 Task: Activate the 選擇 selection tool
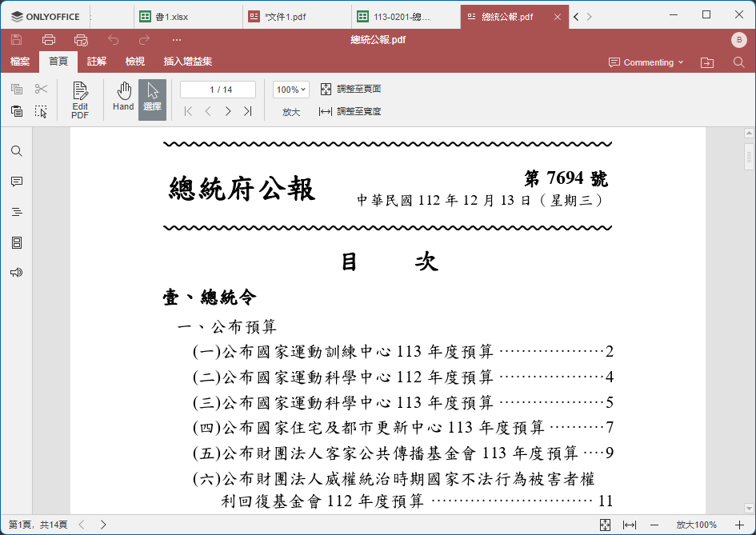coord(152,100)
